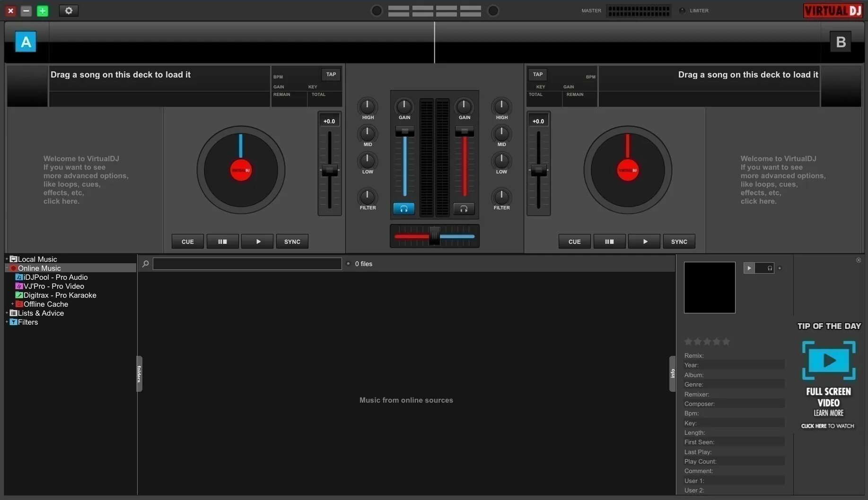Click deck B jog wheel
The height and width of the screenshot is (500, 868).
click(x=628, y=170)
